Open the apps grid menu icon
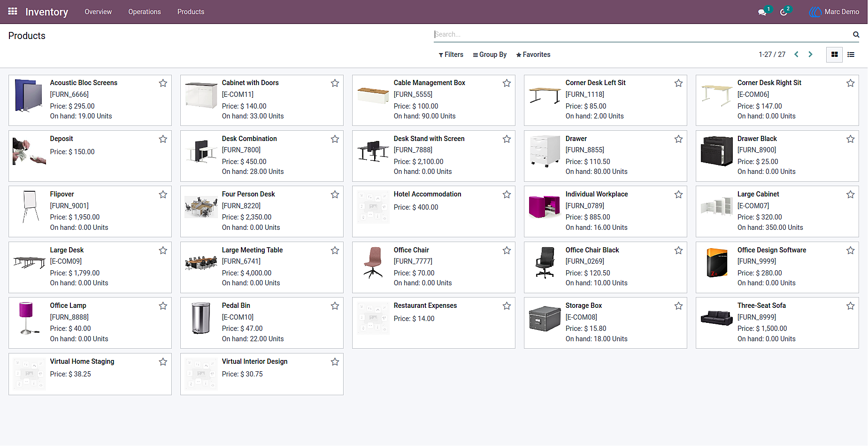This screenshot has width=868, height=446. (x=13, y=11)
